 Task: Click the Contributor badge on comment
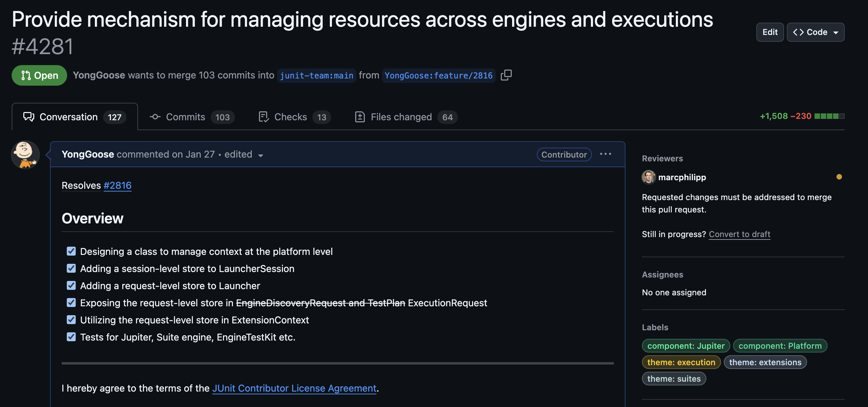coord(564,155)
